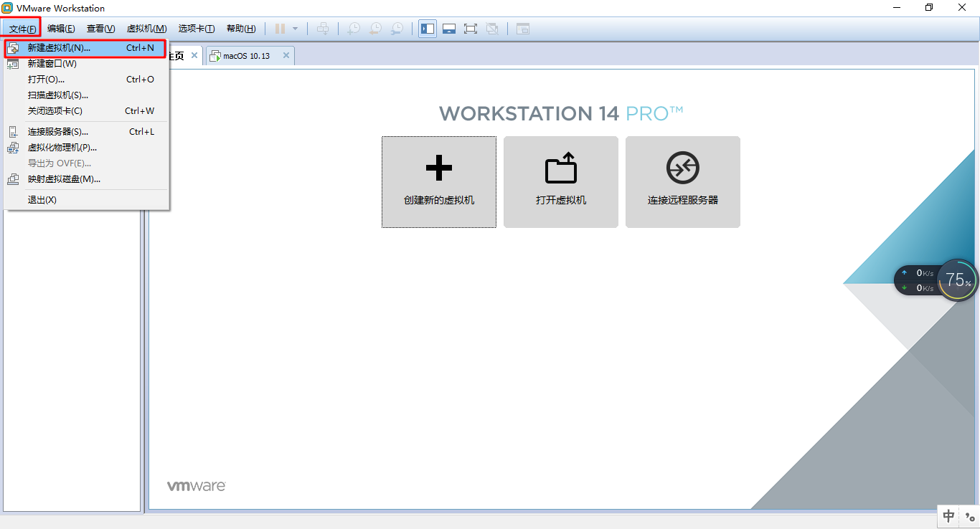980x529 pixels.
Task: Open the 虚拟机(M) menu
Action: tap(146, 29)
